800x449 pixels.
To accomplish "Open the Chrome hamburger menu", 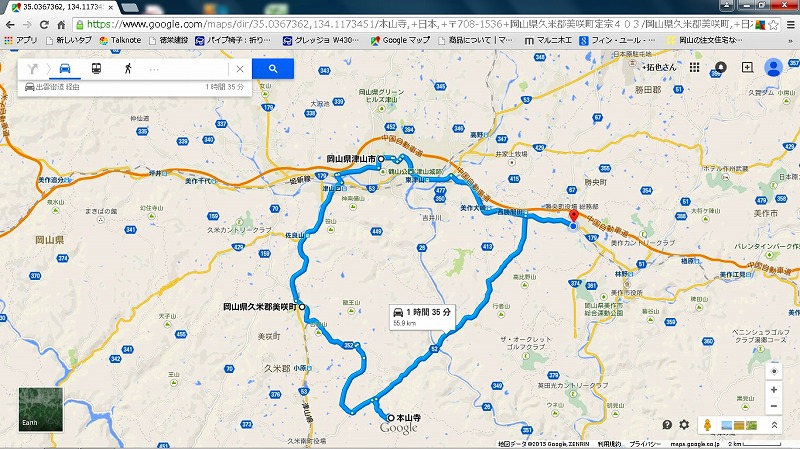I will pos(791,24).
